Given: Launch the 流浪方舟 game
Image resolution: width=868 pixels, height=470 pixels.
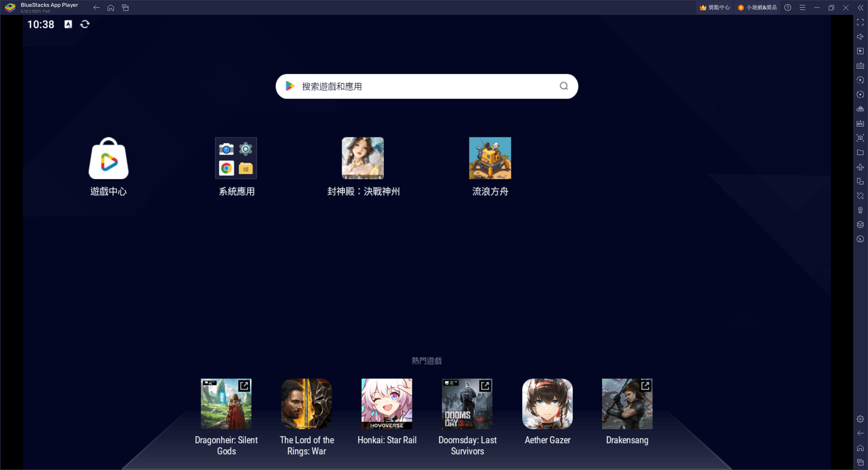Looking at the screenshot, I should click(490, 158).
